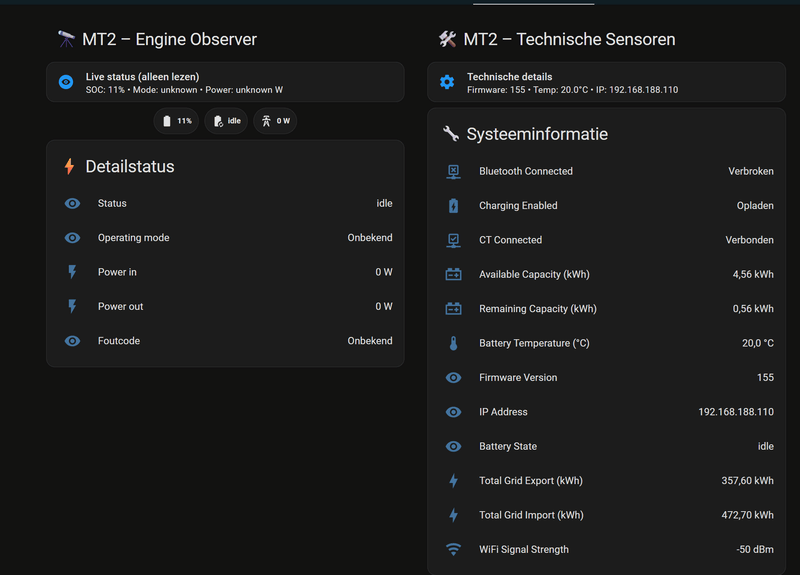
Task: Open the Operating mode entity row
Action: point(225,238)
